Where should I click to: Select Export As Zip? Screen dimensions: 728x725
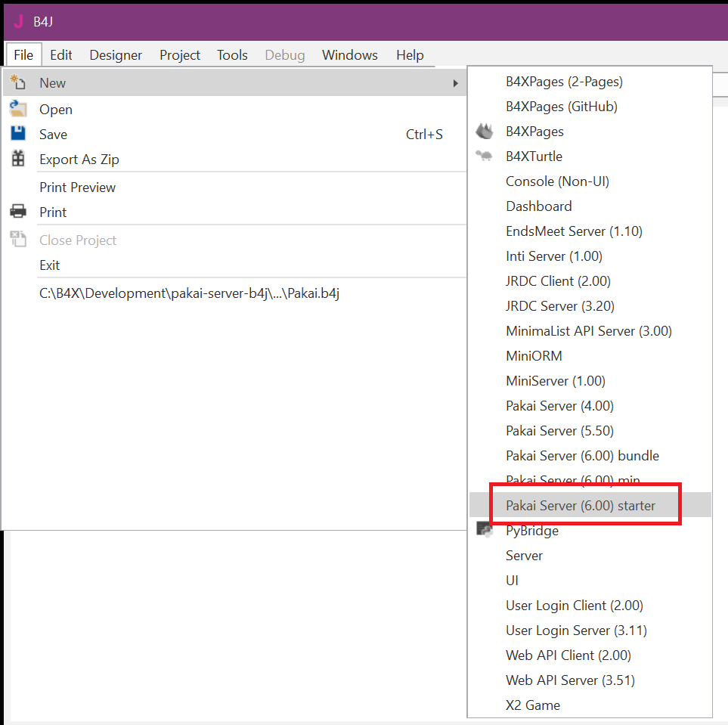coord(234,160)
